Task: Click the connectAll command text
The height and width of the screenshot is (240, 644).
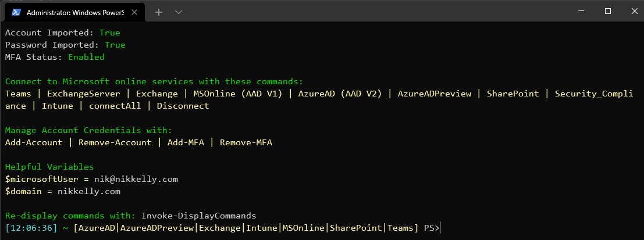Action: [x=115, y=106]
